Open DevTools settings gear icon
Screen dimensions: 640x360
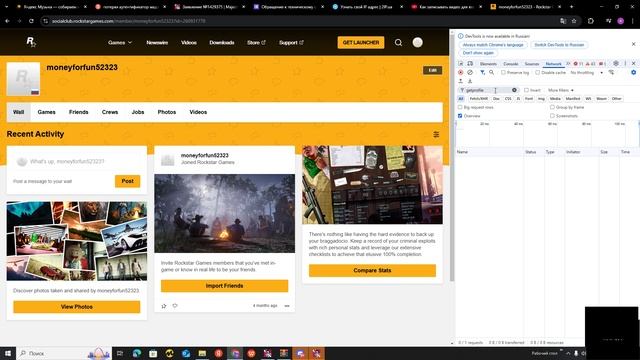pyautogui.click(x=616, y=64)
